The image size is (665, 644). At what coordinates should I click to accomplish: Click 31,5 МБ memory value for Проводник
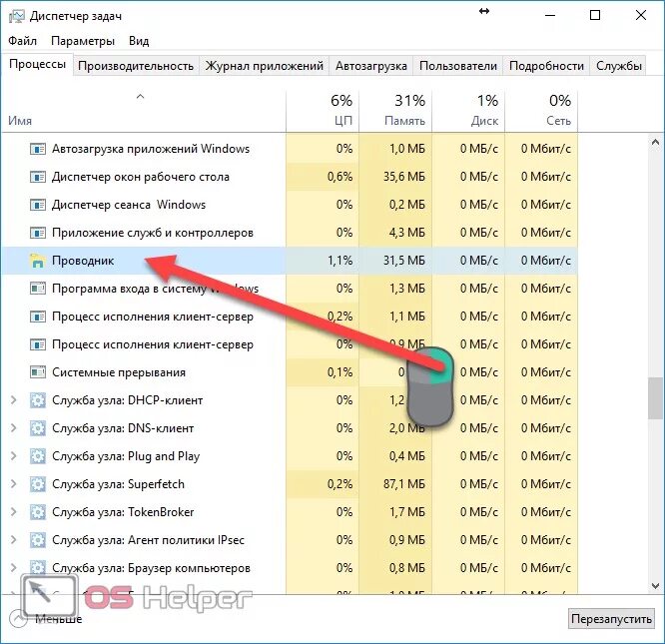[404, 261]
